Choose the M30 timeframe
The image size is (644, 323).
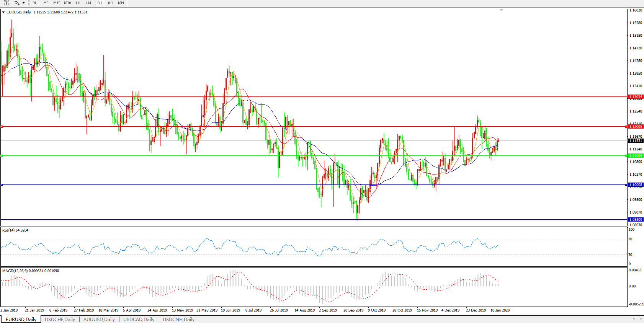pos(67,3)
